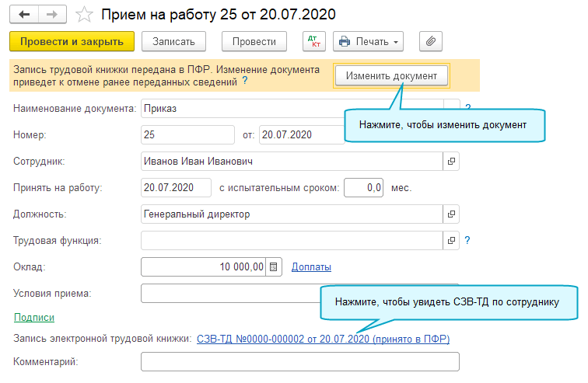The width and height of the screenshot is (588, 383).
Task: Open attached files via paperclip icon
Action: [430, 41]
